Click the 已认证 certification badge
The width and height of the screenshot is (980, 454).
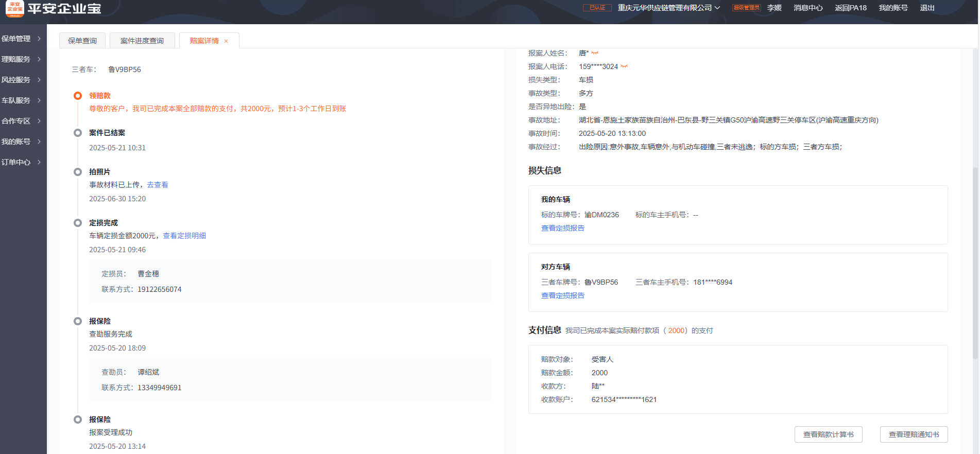[597, 8]
